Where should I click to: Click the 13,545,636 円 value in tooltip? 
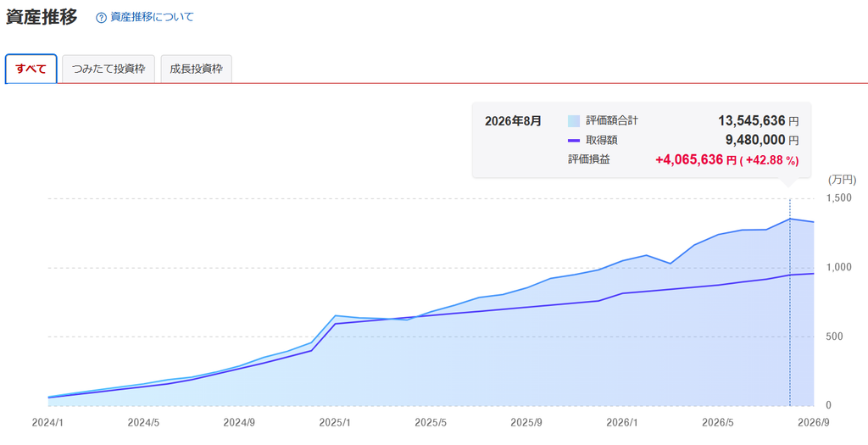click(759, 120)
